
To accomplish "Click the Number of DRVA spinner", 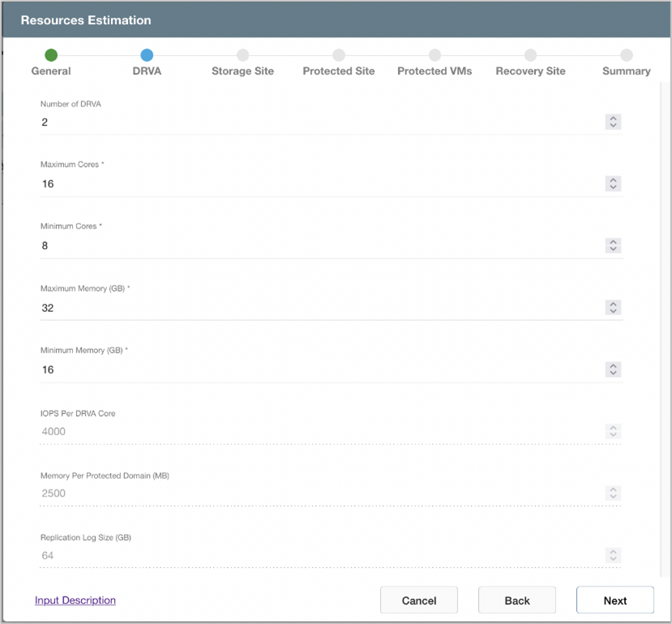I will tap(614, 122).
